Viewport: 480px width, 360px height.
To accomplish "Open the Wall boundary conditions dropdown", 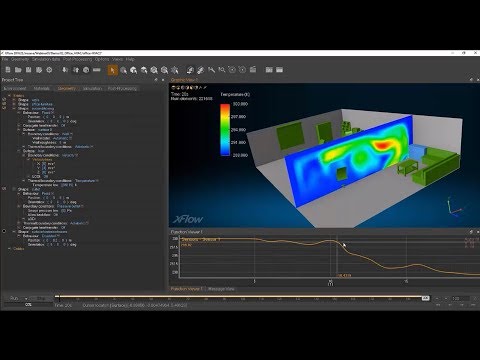I will pyautogui.click(x=67, y=134).
